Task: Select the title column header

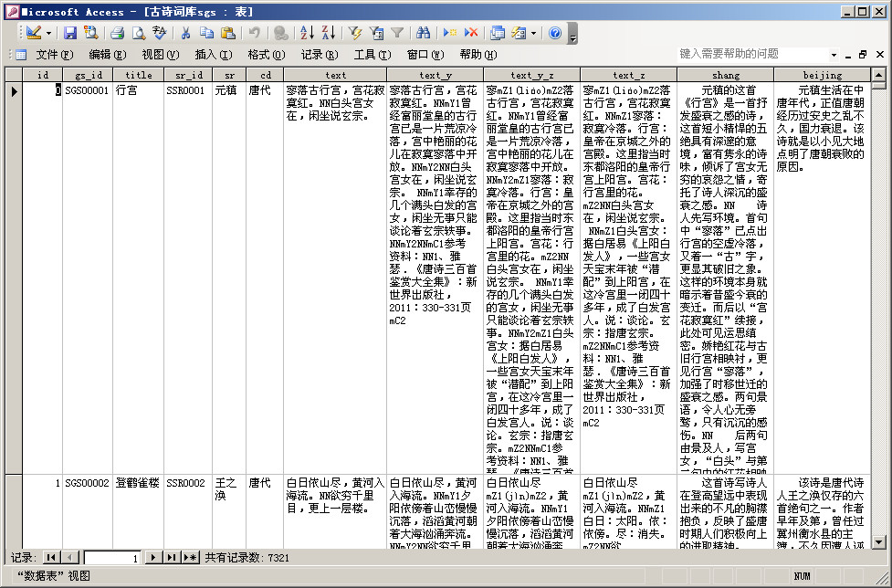Action: click(x=138, y=75)
